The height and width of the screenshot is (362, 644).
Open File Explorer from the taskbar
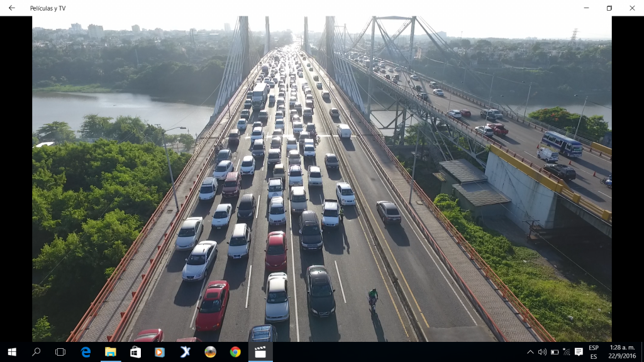pyautogui.click(x=111, y=352)
